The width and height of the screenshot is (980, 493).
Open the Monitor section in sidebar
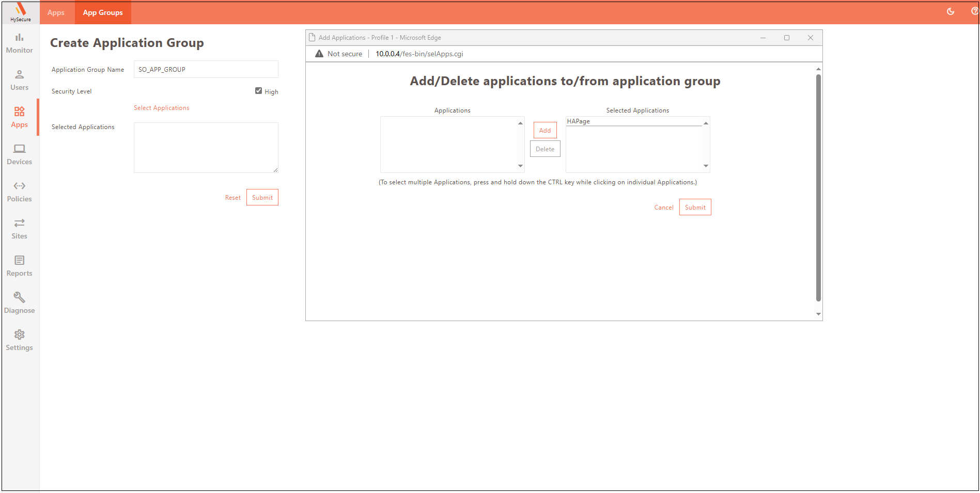20,43
